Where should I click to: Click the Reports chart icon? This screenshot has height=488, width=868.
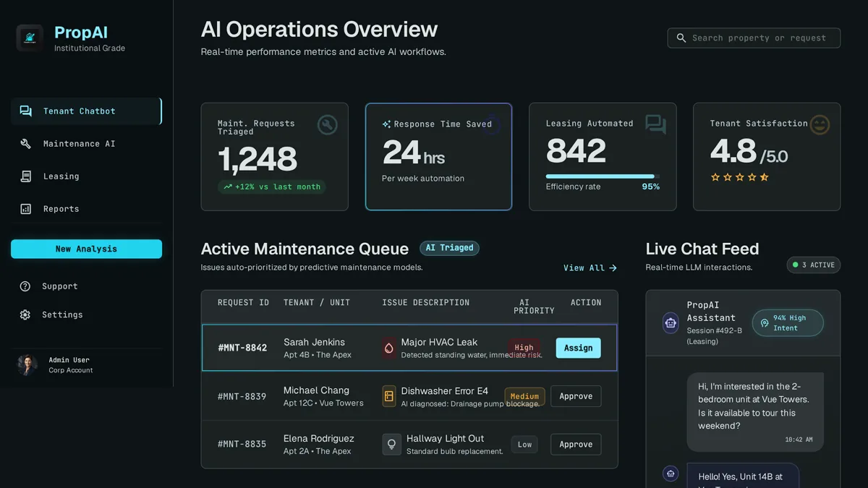(26, 209)
